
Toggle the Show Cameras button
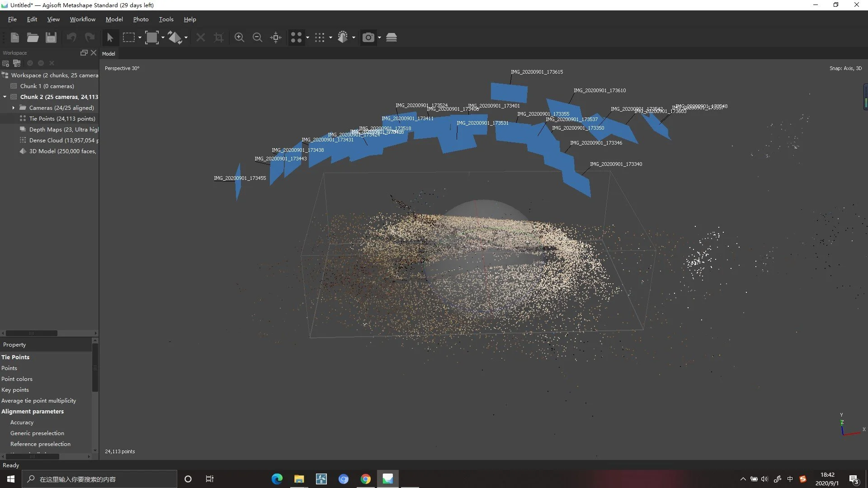pyautogui.click(x=368, y=38)
